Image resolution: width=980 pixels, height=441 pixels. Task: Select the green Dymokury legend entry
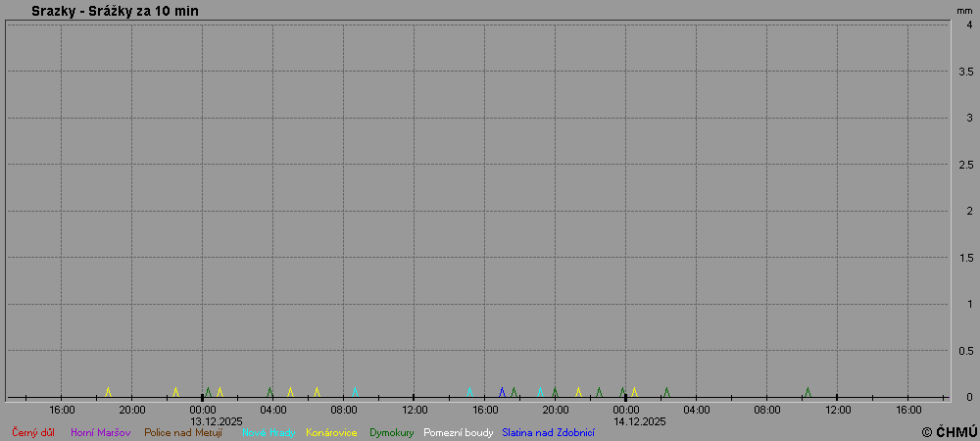[x=391, y=432]
